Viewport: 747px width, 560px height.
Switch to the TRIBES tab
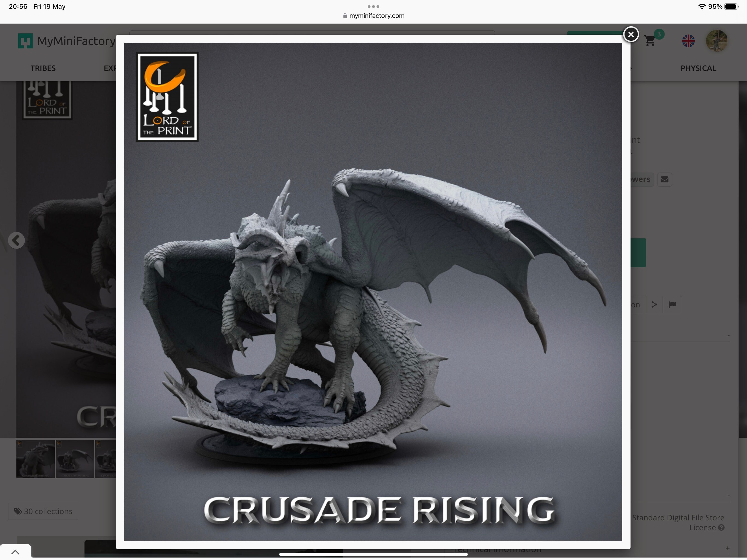tap(43, 68)
